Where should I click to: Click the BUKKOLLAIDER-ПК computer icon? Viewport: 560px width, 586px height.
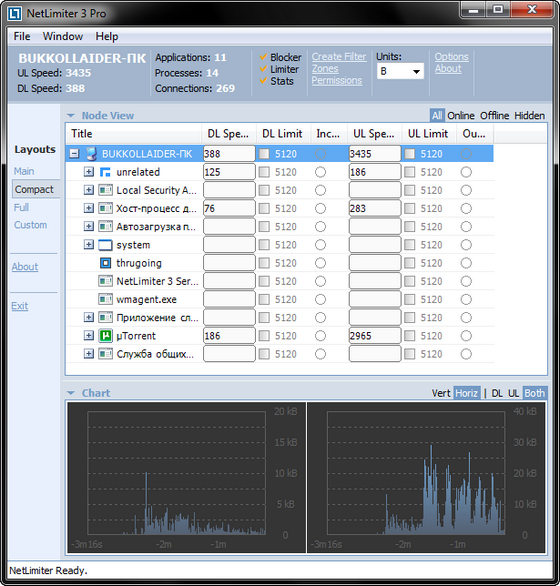(x=91, y=154)
